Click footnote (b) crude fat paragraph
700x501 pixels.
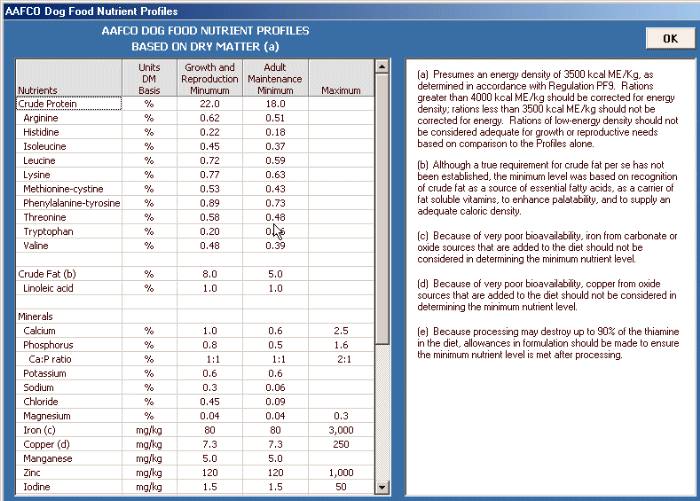click(547, 188)
